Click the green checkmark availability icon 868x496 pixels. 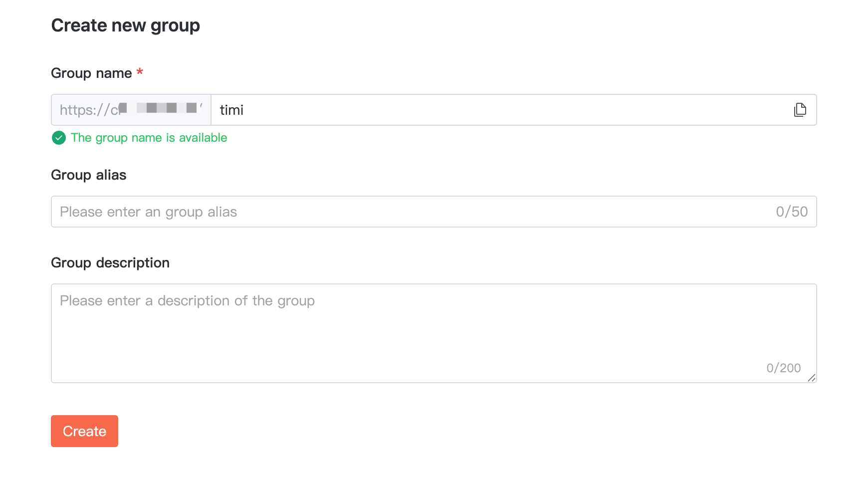(59, 138)
